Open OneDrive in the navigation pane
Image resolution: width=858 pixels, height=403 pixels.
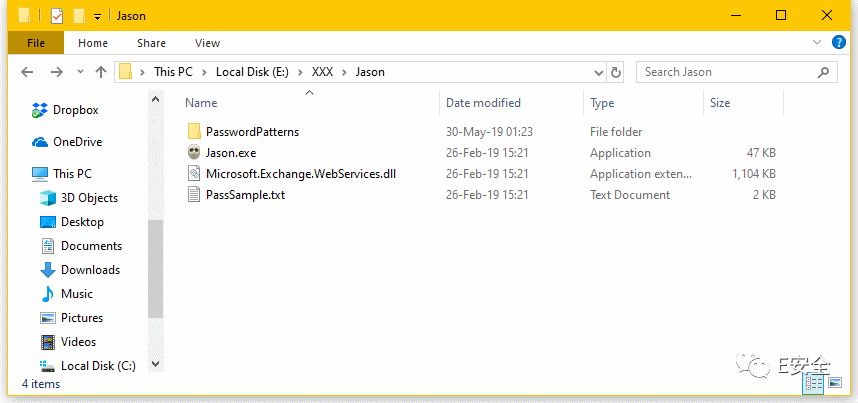click(77, 142)
